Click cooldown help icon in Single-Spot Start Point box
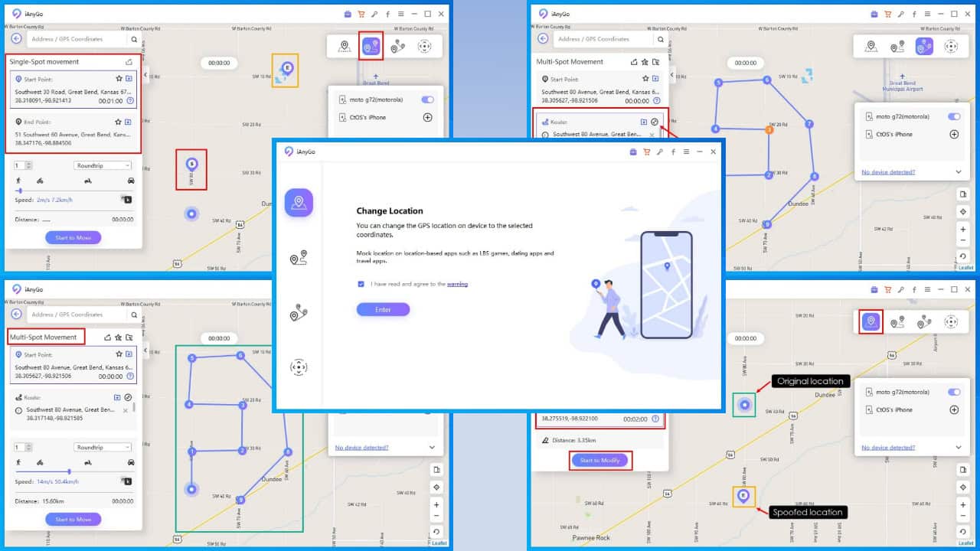 (x=130, y=100)
